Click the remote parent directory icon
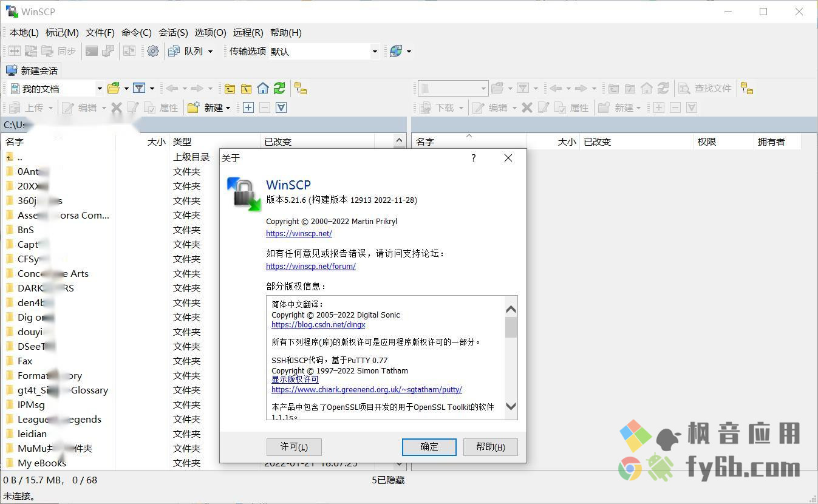The height and width of the screenshot is (504, 818). 614,89
